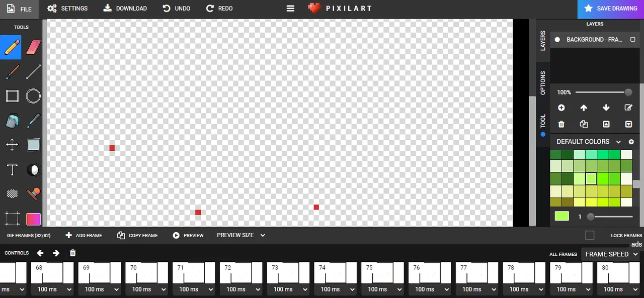This screenshot has width=644, height=298.
Task: Click Add Frame button
Action: coord(84,235)
